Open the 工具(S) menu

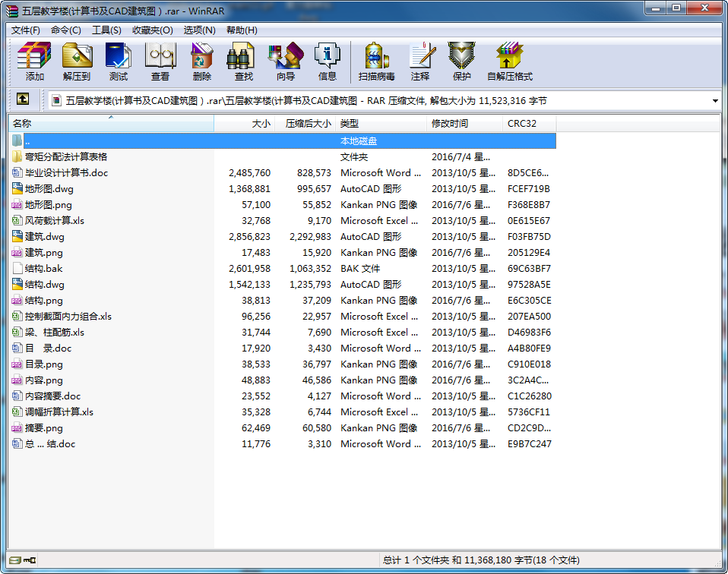point(106,30)
